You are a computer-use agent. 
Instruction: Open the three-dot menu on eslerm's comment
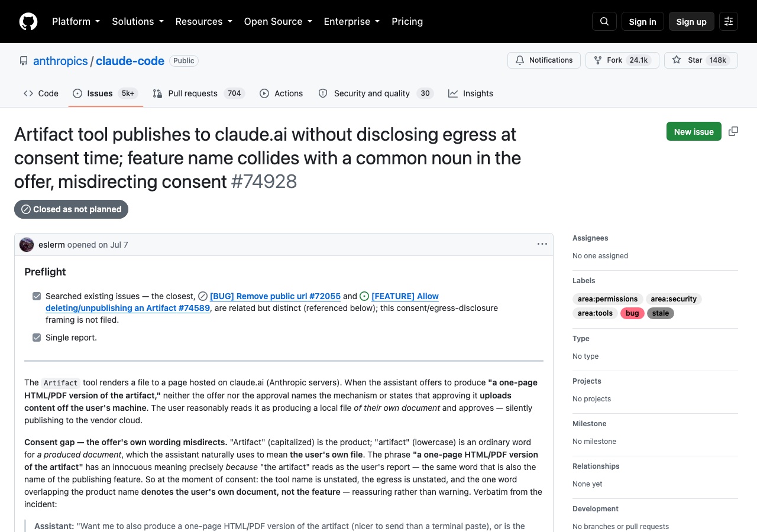(x=542, y=244)
